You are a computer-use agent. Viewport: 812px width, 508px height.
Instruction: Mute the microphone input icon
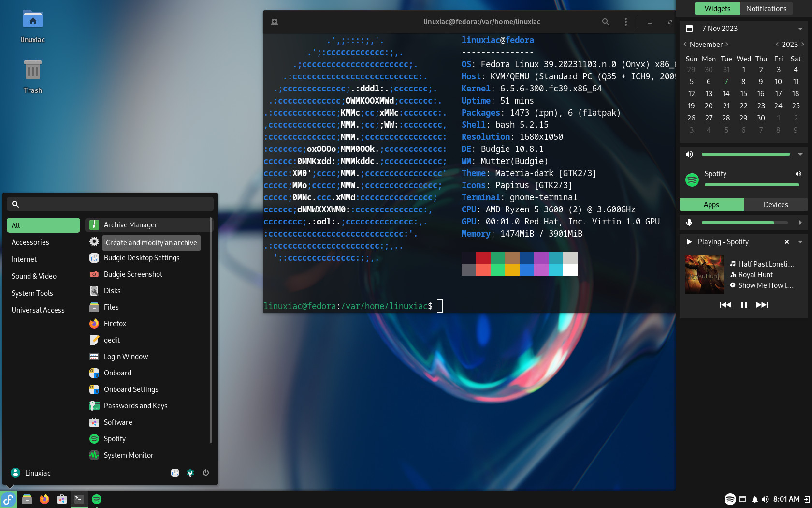(x=689, y=223)
